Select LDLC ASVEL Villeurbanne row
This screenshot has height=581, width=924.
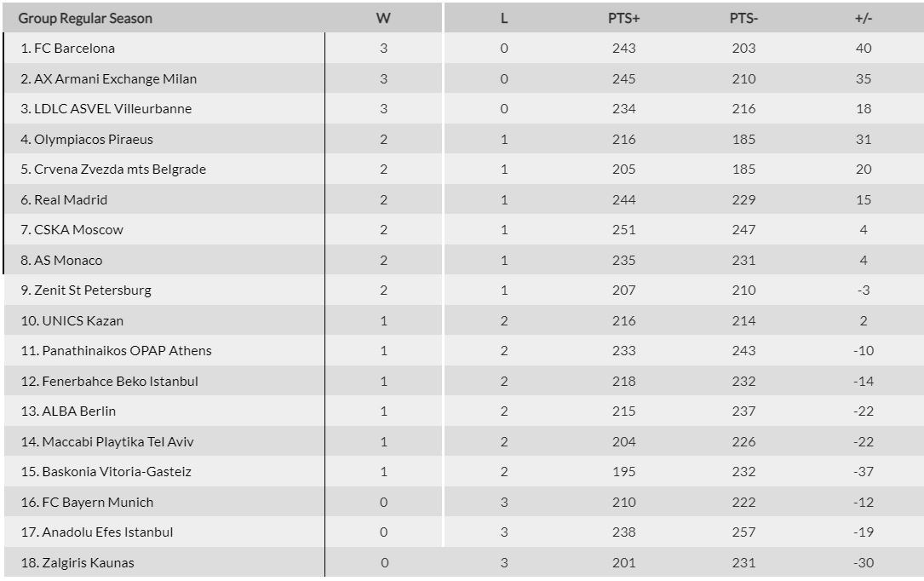[112, 109]
